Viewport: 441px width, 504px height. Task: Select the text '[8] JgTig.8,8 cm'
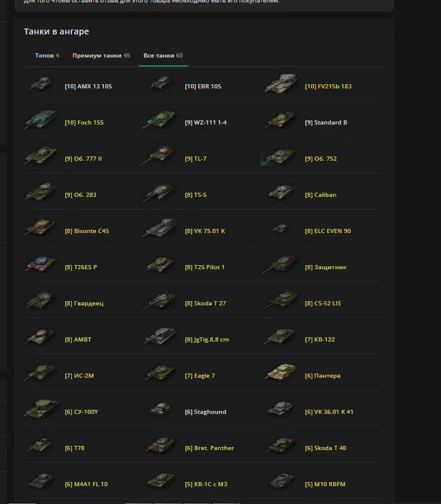pos(207,339)
